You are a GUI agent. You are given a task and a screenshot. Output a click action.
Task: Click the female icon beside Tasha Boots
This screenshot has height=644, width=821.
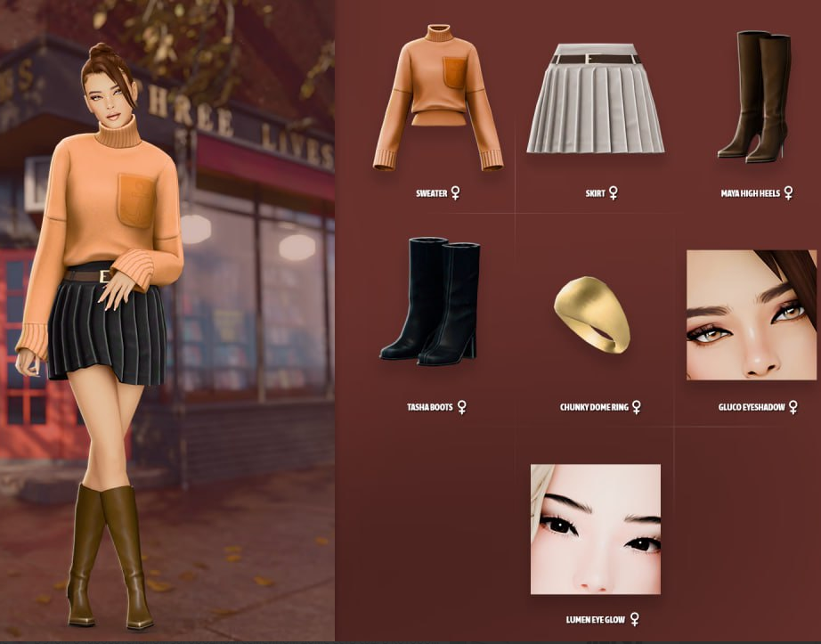tap(461, 407)
